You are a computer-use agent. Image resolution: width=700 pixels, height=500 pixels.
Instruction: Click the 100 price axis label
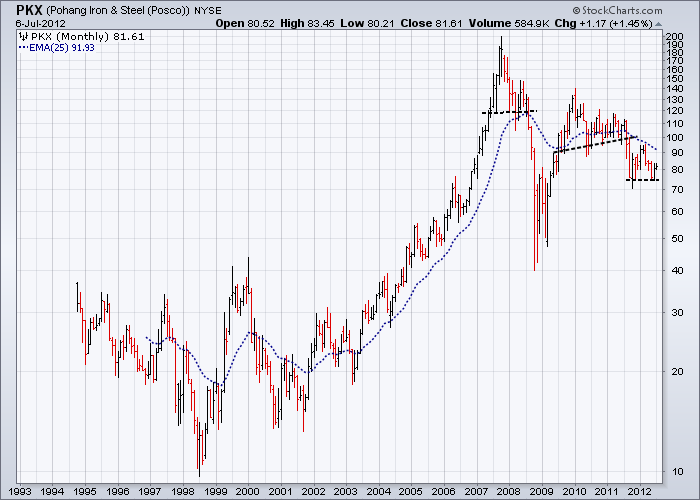click(674, 138)
